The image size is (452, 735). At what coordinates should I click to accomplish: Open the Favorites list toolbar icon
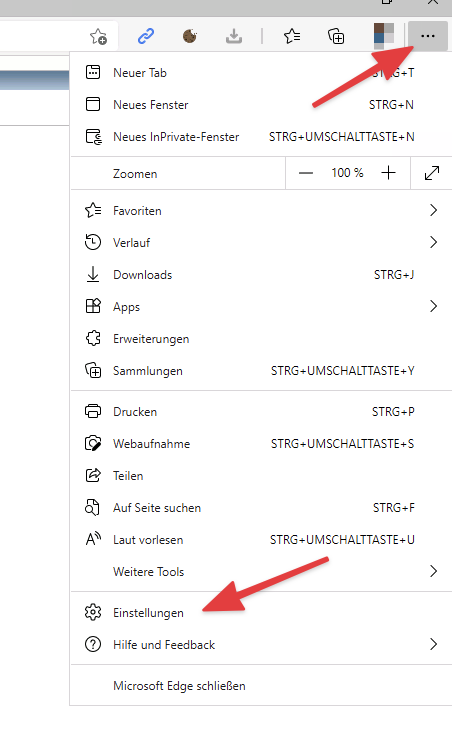point(292,36)
